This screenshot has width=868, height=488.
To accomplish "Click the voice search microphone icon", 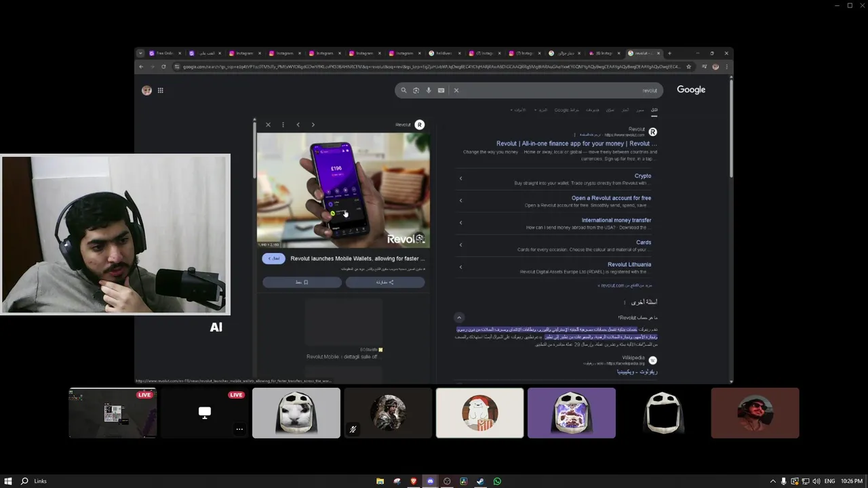I will pos(429,90).
